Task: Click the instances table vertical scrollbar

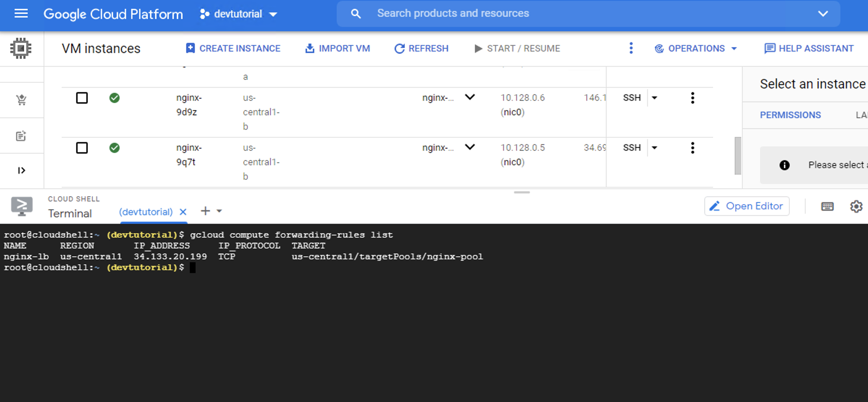Action: coord(738,156)
